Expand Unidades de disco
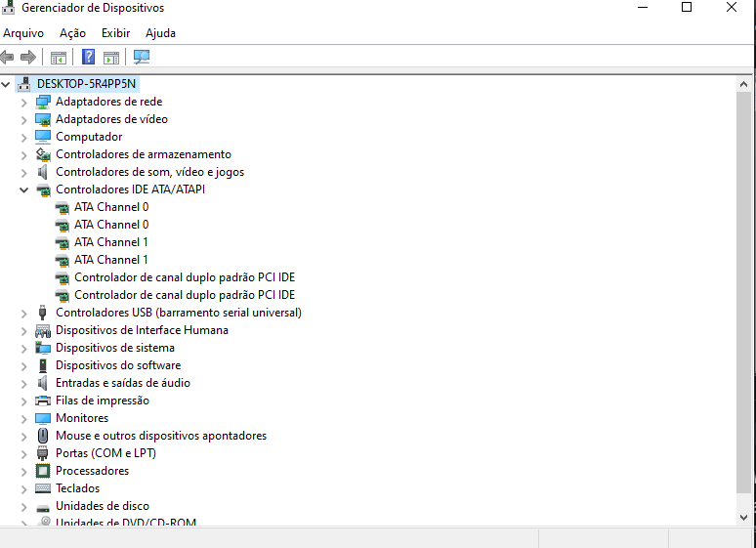This screenshot has width=756, height=548. click(24, 507)
